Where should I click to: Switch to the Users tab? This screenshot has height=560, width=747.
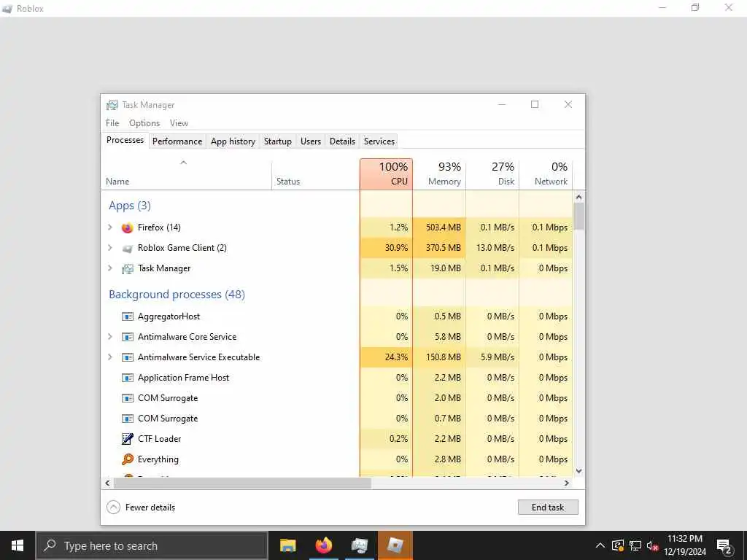(x=311, y=141)
